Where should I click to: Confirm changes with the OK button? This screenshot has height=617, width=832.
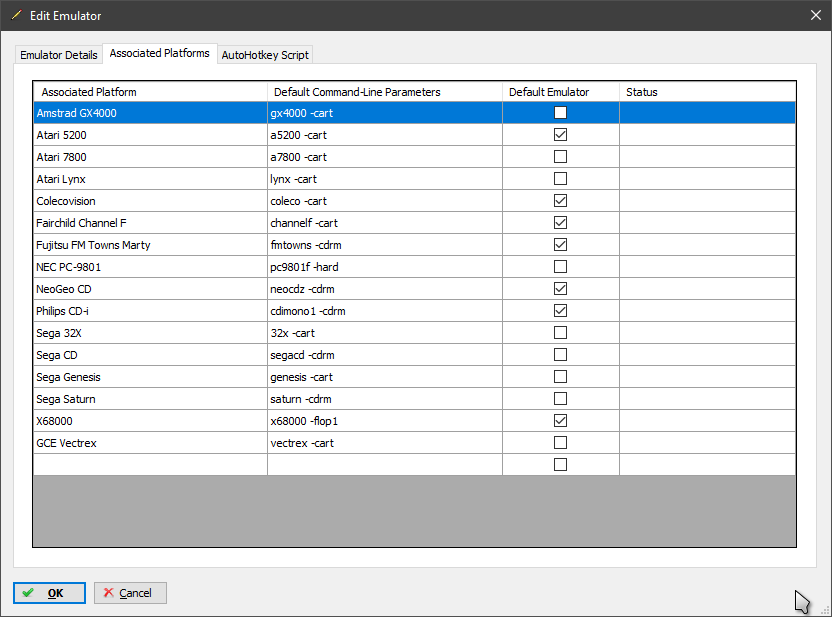pyautogui.click(x=49, y=593)
